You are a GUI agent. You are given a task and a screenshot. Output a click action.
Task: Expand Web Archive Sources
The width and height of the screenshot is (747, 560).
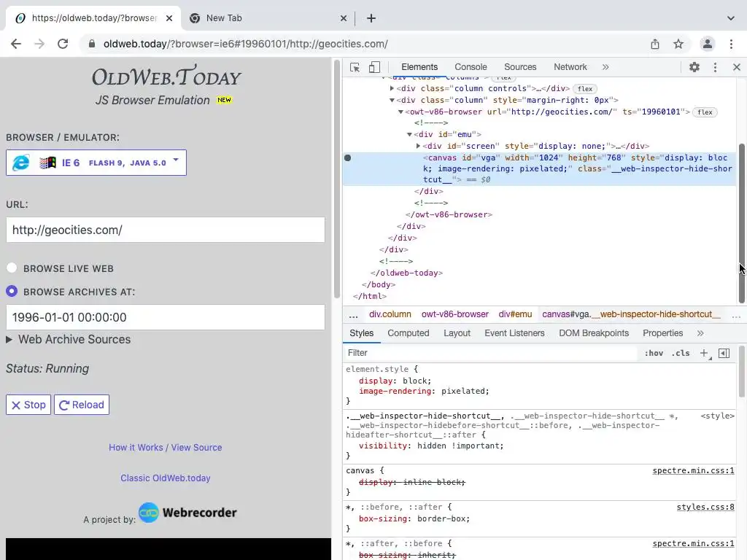[68, 340]
